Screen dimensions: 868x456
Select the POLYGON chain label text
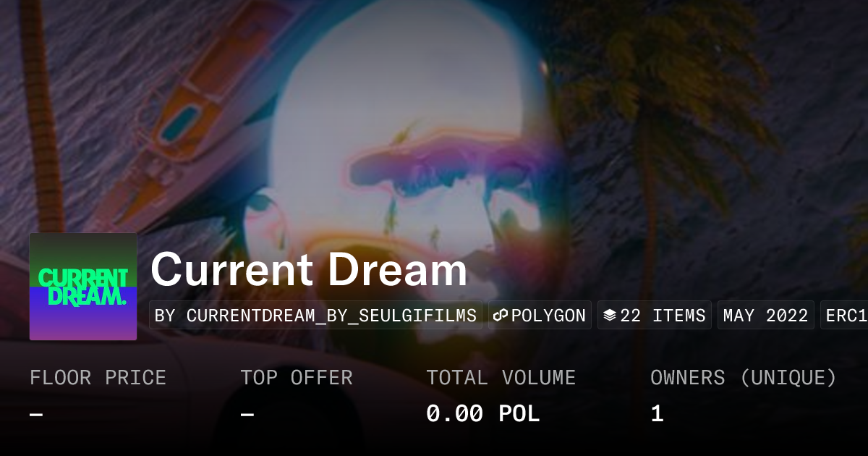click(x=548, y=316)
